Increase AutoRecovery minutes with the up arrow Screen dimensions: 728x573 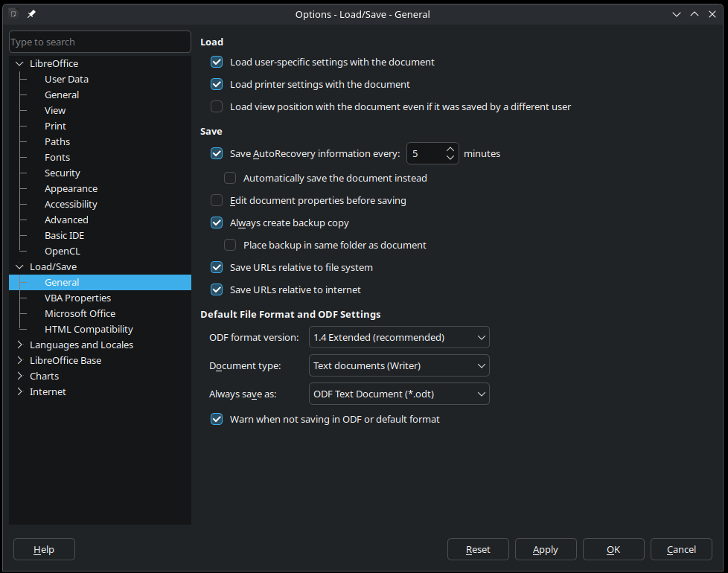pos(450,149)
